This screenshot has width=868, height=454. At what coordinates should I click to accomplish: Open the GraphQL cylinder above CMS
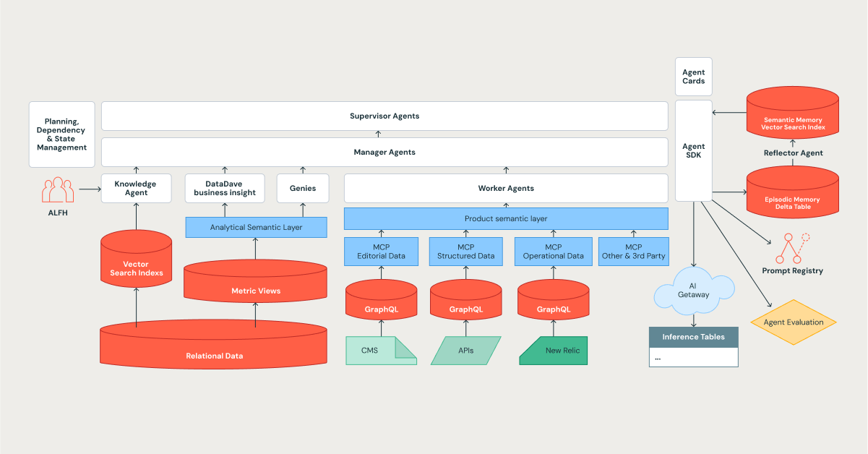point(381,300)
